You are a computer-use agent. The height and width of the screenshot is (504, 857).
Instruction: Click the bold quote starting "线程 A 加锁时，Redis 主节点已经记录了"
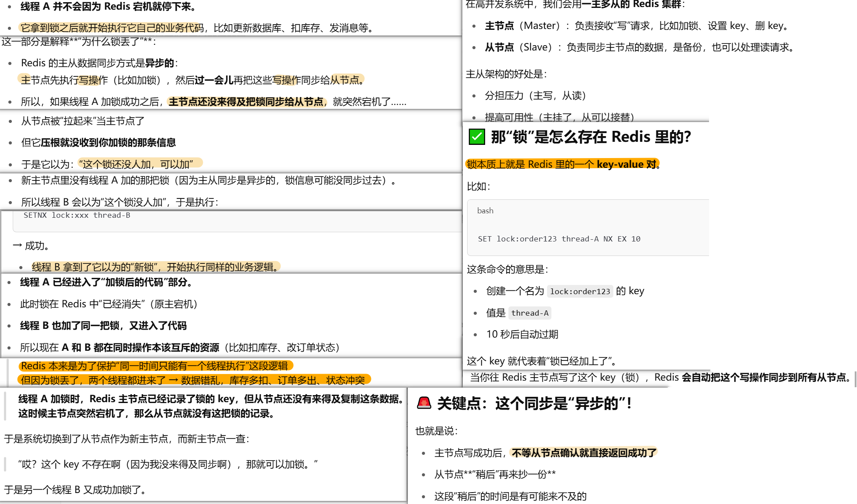point(211,406)
